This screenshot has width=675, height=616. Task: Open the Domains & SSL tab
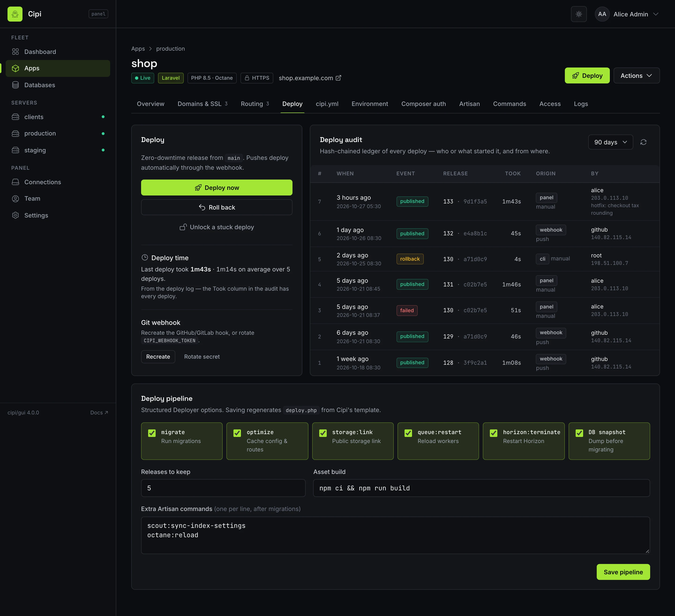coord(202,104)
